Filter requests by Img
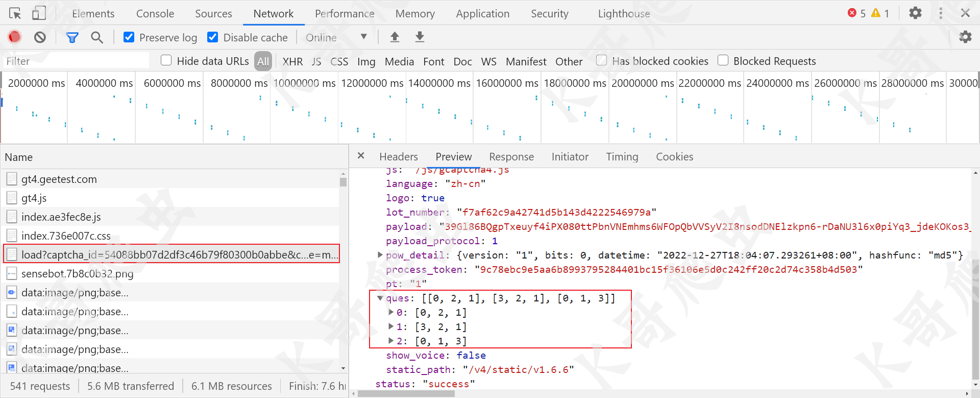This screenshot has height=398, width=980. pos(366,61)
